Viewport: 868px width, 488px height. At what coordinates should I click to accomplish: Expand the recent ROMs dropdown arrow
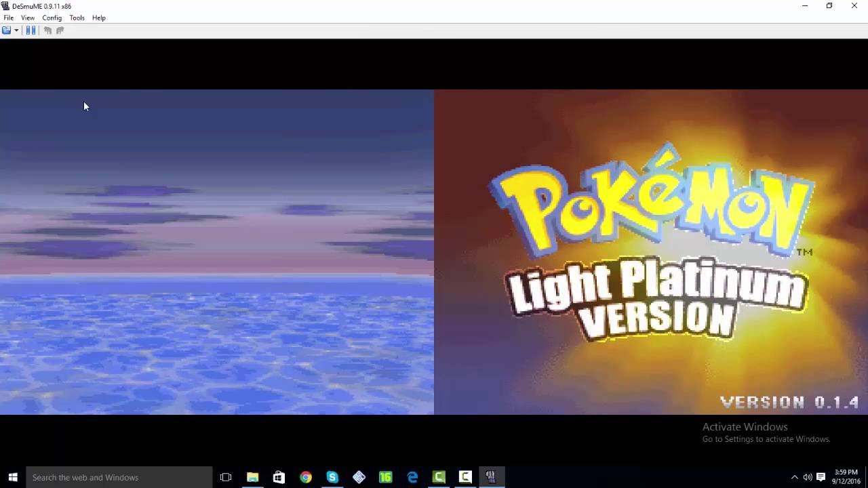16,30
